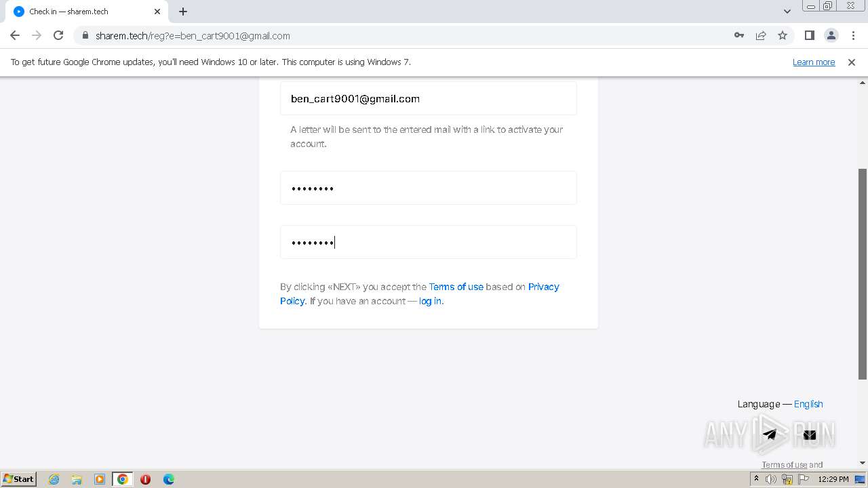Select the Check in — sharem.tech tab
Viewport: 868px width, 488px height.
pyautogui.click(x=87, y=12)
